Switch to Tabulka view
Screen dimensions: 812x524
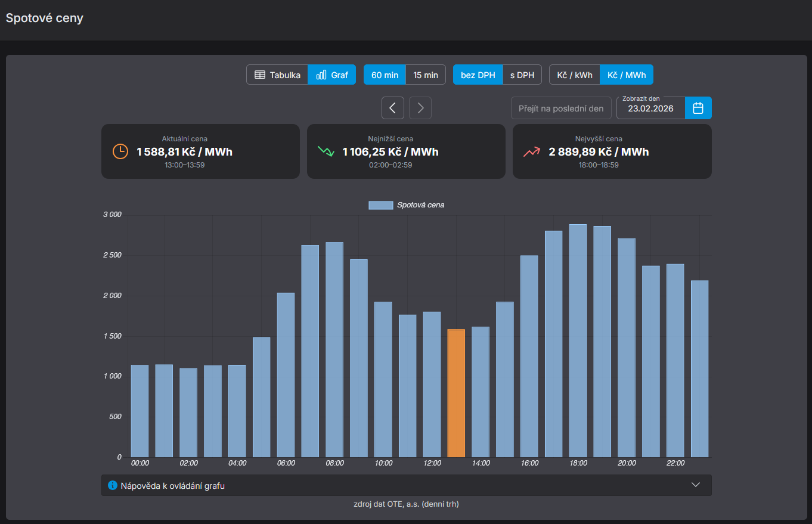pyautogui.click(x=277, y=75)
